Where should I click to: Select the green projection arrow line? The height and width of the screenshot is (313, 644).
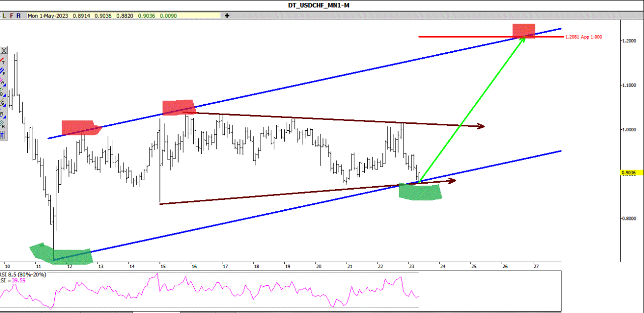473,108
